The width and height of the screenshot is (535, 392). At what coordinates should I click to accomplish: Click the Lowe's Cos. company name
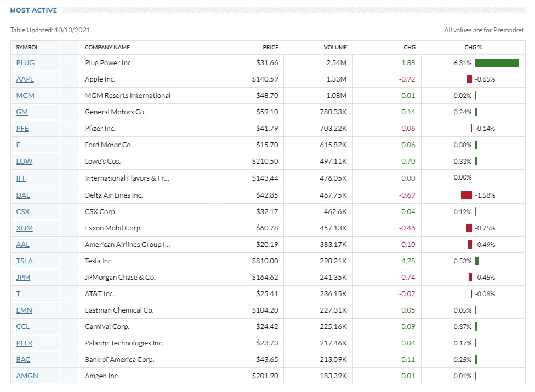[103, 161]
